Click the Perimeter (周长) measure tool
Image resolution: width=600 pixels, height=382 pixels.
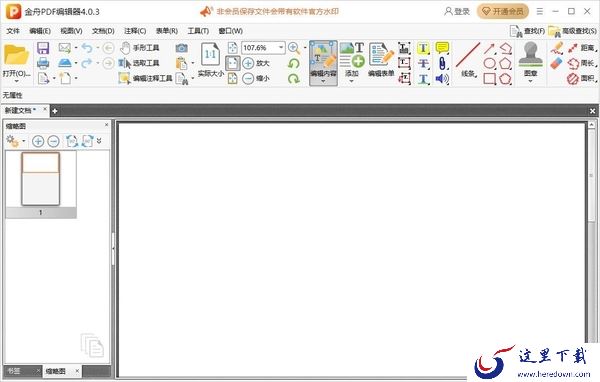582,63
